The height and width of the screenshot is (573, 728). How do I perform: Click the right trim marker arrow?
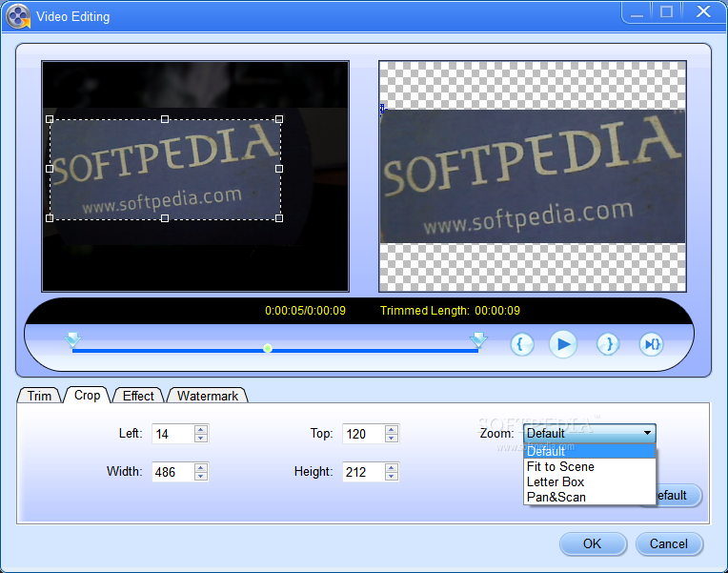[x=478, y=339]
